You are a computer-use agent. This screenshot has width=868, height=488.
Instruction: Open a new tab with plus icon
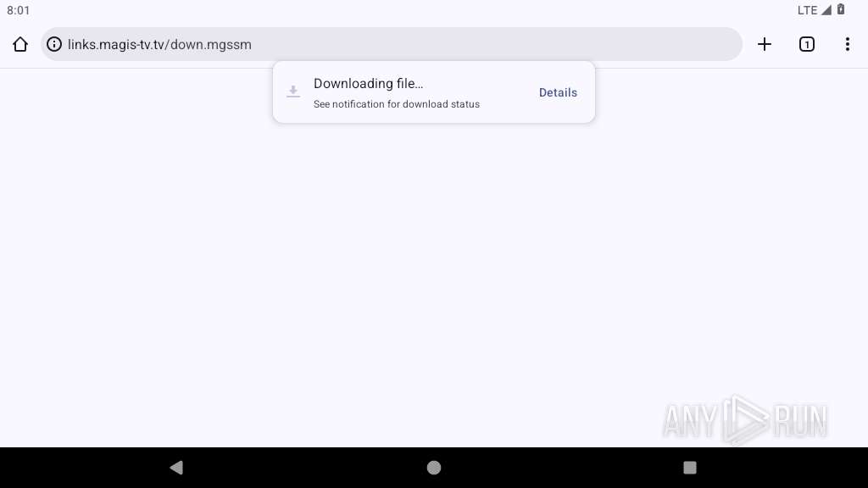pos(764,44)
